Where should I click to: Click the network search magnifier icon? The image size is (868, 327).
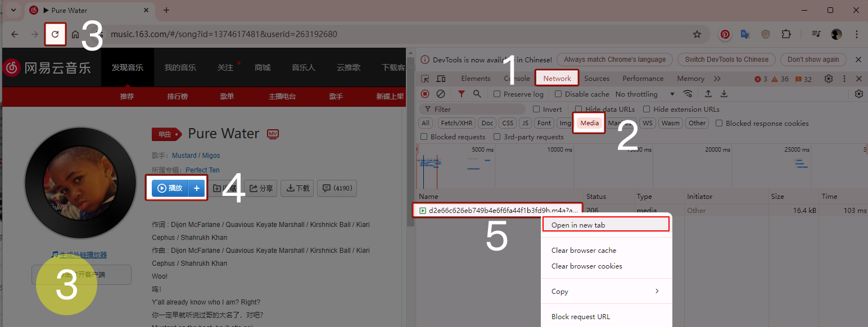pos(477,94)
